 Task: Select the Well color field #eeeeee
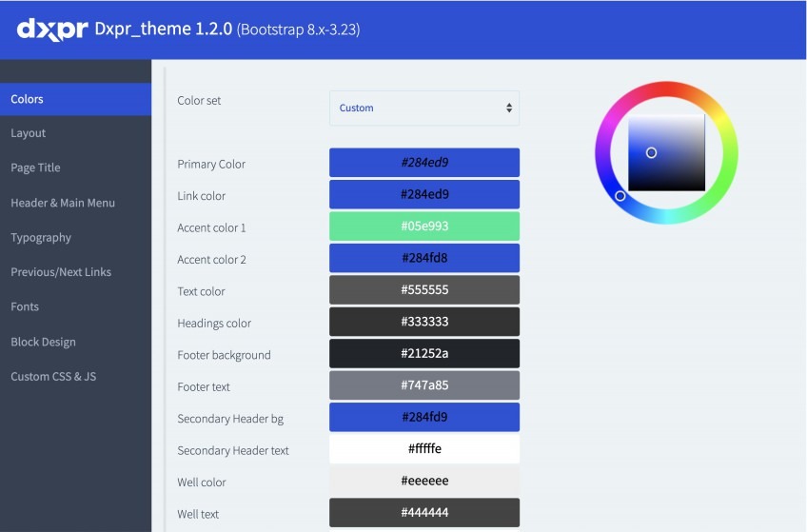coord(424,482)
